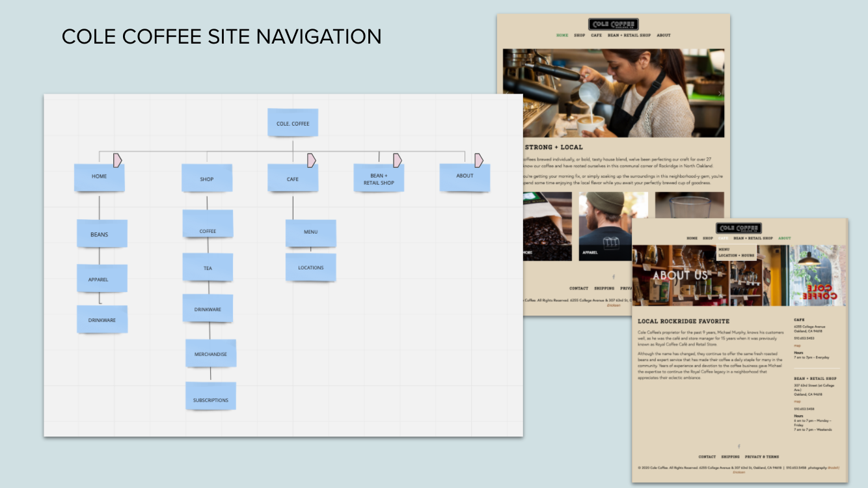
Task: Select the DRINKWARE note below APPAREL
Action: click(x=102, y=319)
